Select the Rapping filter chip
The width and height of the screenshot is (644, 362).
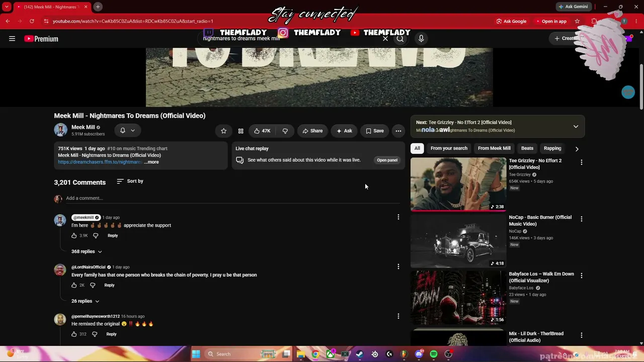click(552, 148)
